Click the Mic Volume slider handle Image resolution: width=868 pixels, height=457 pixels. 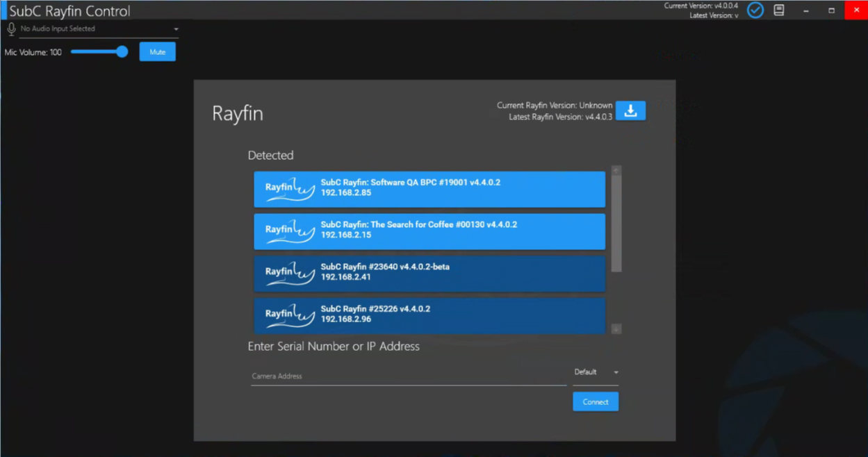[122, 52]
